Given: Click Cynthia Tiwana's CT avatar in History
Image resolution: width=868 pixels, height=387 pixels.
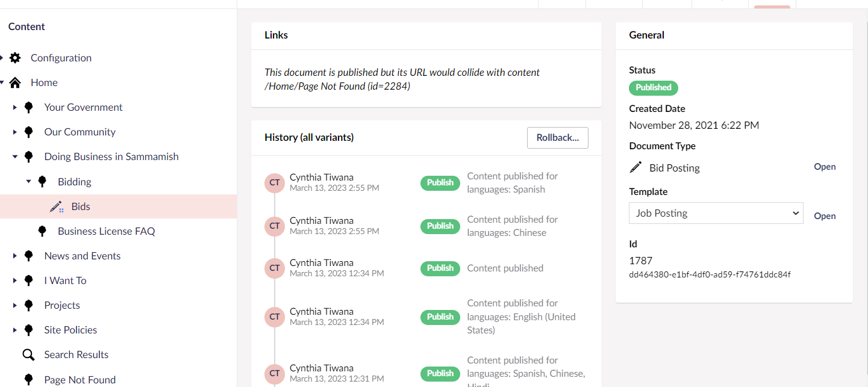Looking at the screenshot, I should click(275, 183).
